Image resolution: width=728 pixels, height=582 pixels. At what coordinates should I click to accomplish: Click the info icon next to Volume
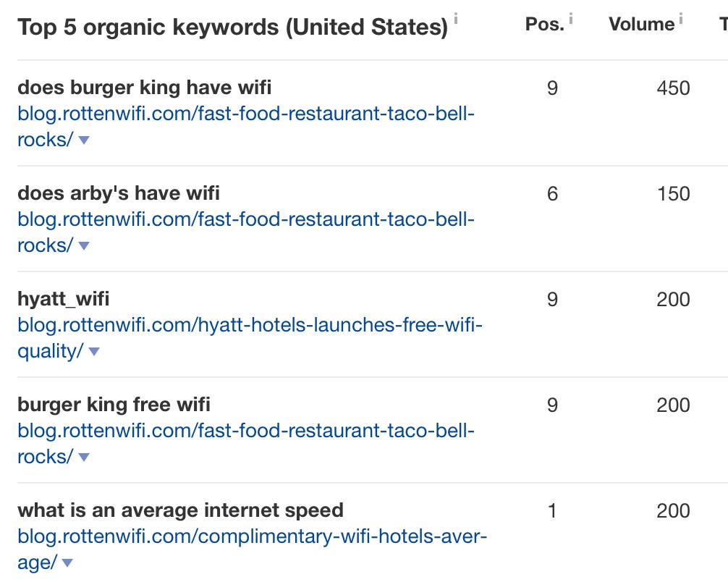coord(680,20)
